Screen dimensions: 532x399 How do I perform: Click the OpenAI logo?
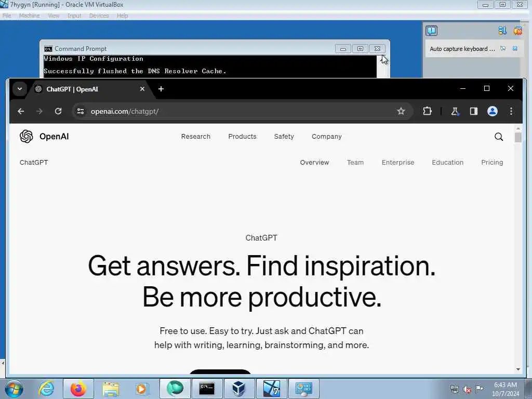point(44,137)
